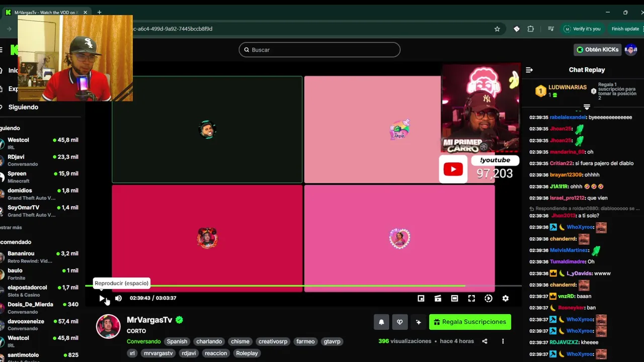
Task: Click the rank 1 gold badge
Action: pos(540,91)
